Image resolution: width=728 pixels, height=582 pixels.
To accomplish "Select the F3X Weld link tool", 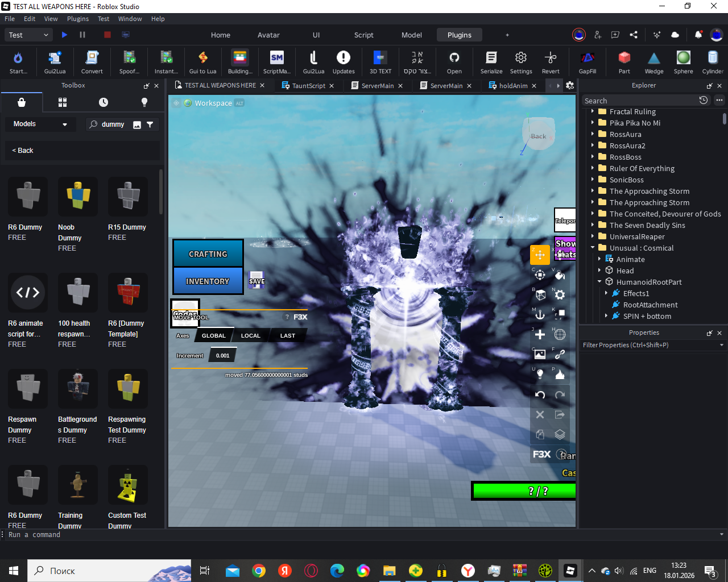I will 560,354.
